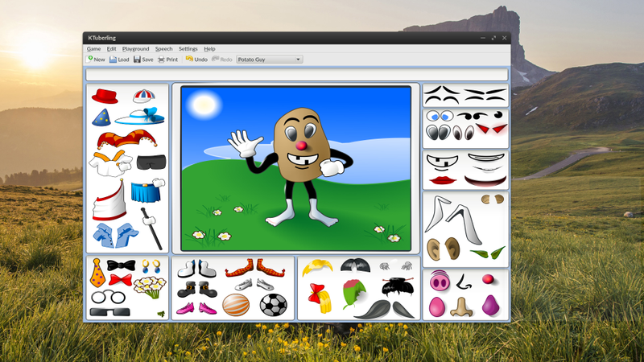Pick the white dress with red trim
The height and width of the screenshot is (362, 644).
[x=109, y=200]
